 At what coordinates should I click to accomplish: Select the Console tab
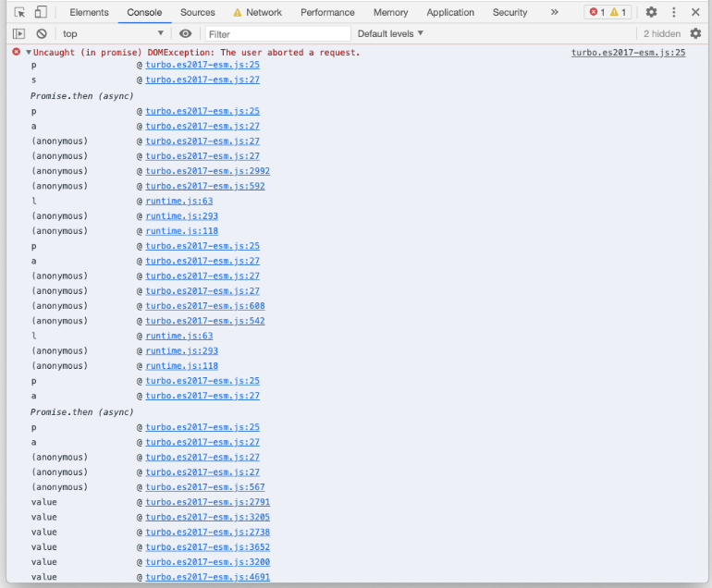[144, 12]
